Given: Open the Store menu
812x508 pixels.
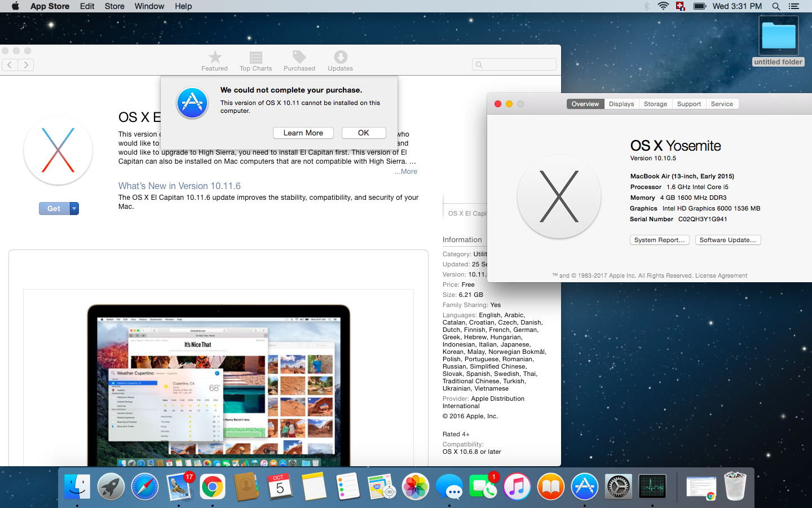Looking at the screenshot, I should click(x=114, y=6).
